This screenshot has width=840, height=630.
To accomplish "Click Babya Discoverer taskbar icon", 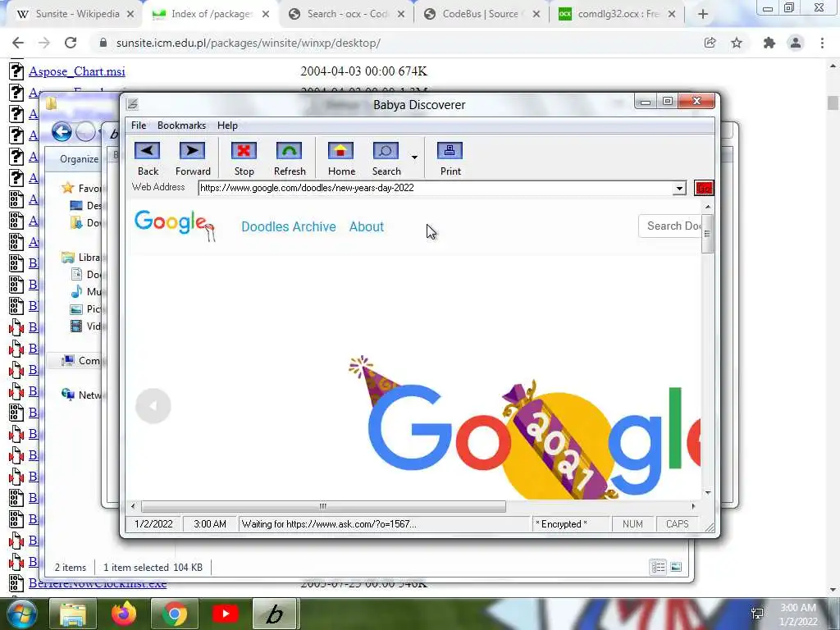I will [275, 614].
